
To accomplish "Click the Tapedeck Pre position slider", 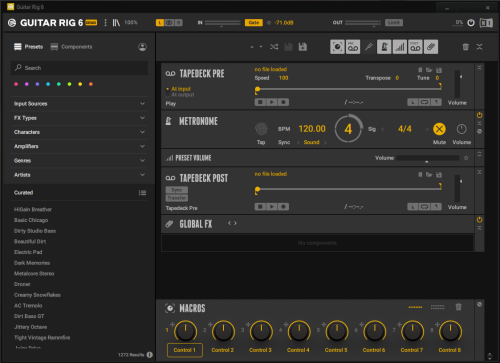I will point(349,89).
